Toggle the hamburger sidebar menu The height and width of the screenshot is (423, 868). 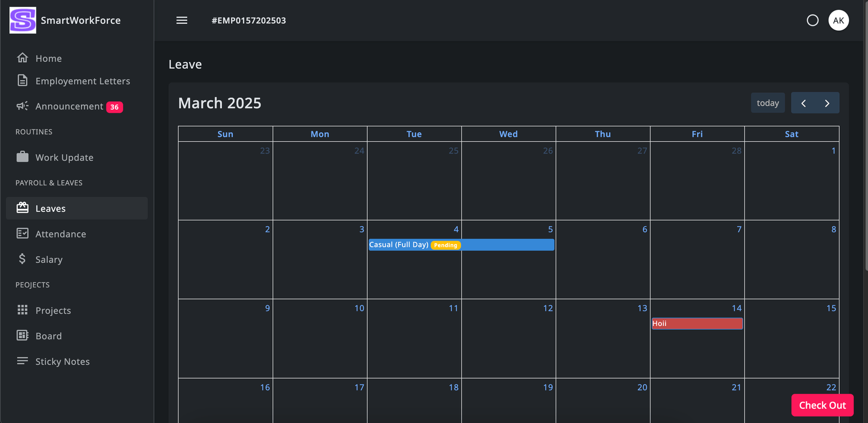(182, 21)
